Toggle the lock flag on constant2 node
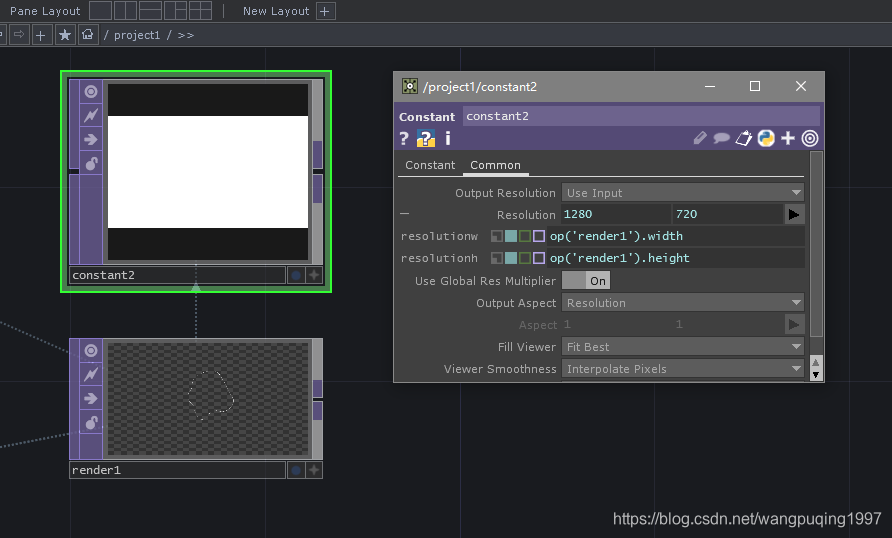Viewport: 892px width, 538px height. click(91, 164)
